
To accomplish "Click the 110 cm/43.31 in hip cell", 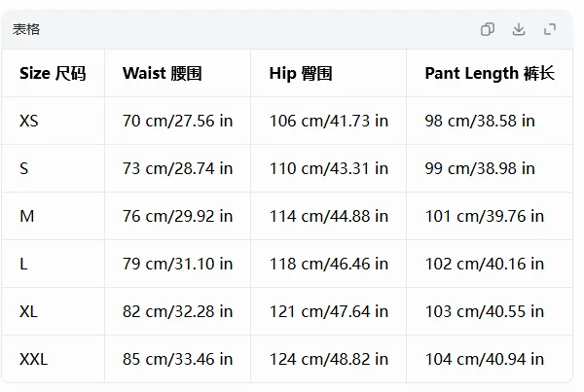I will point(329,168).
